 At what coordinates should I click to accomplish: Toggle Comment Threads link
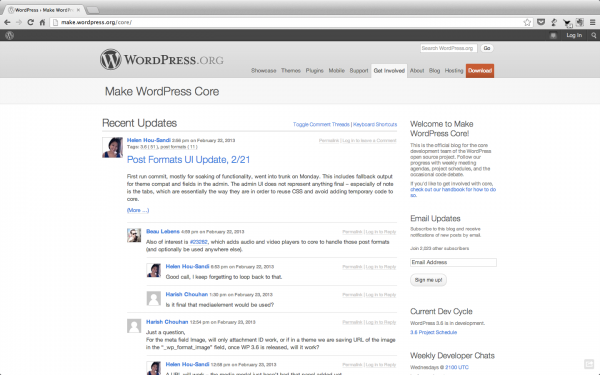point(321,124)
